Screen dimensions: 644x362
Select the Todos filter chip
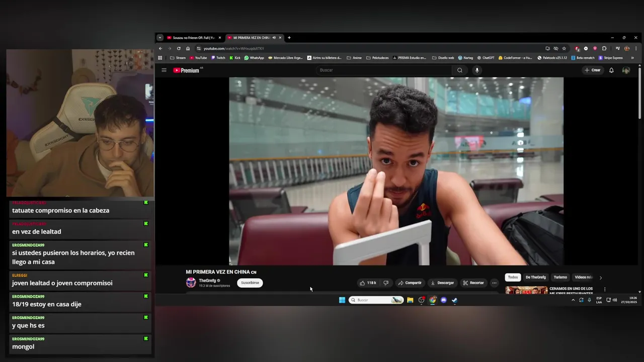(513, 278)
